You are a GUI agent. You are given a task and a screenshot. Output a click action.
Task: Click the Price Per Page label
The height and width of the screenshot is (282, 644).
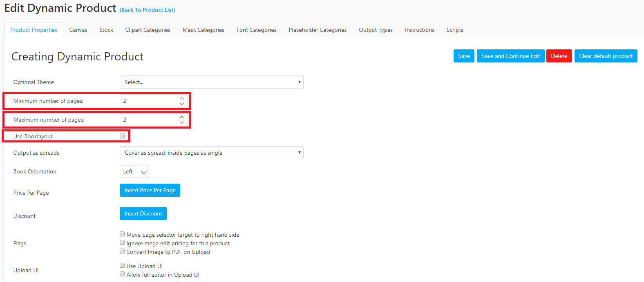pos(31,193)
